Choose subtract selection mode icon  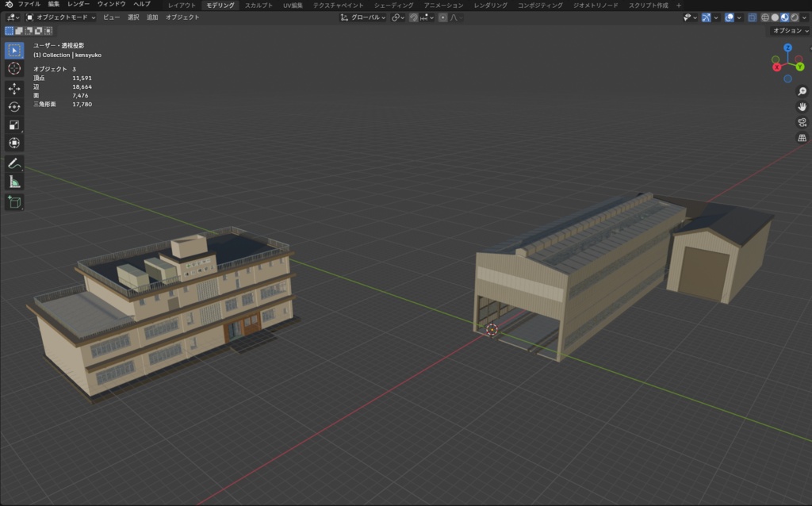(29, 31)
